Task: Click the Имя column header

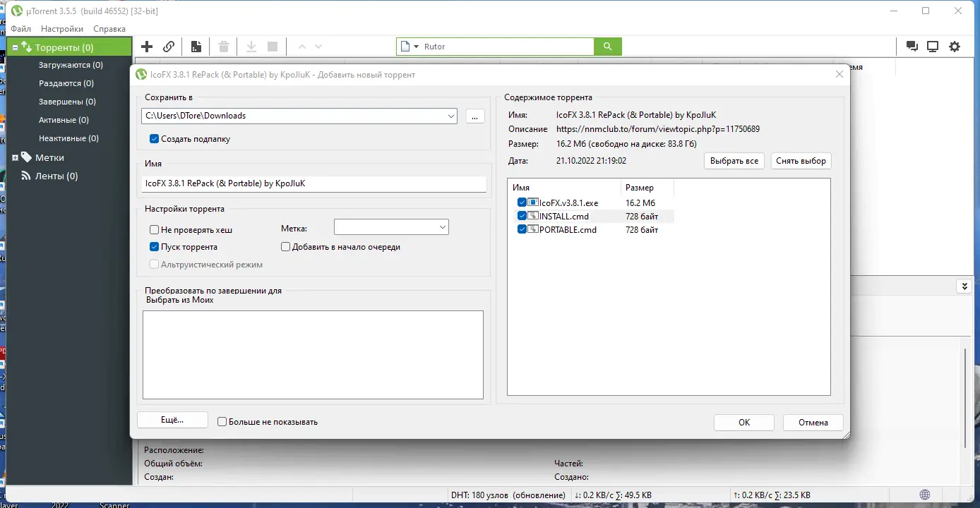Action: pyautogui.click(x=563, y=188)
